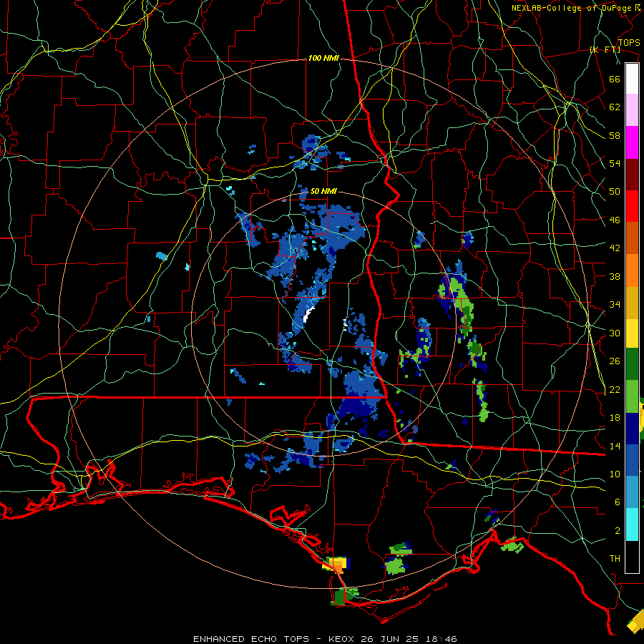
Task: Click the 54 legend value
Action: [615, 163]
